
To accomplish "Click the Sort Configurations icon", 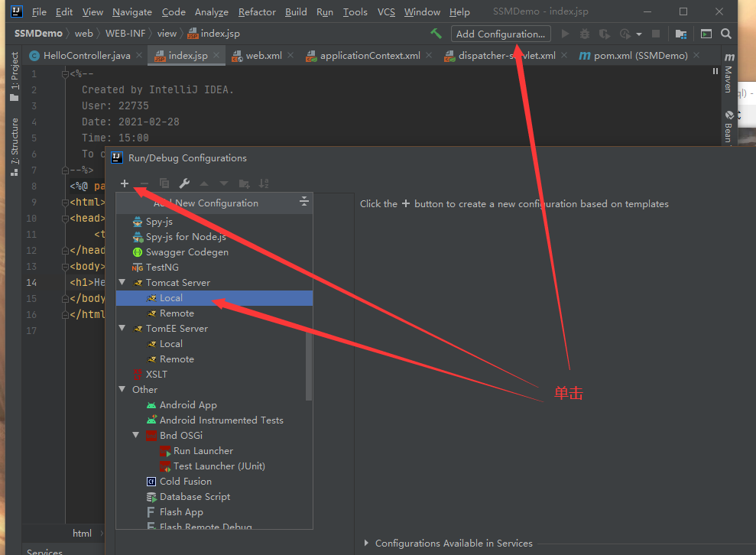I will pos(264,183).
